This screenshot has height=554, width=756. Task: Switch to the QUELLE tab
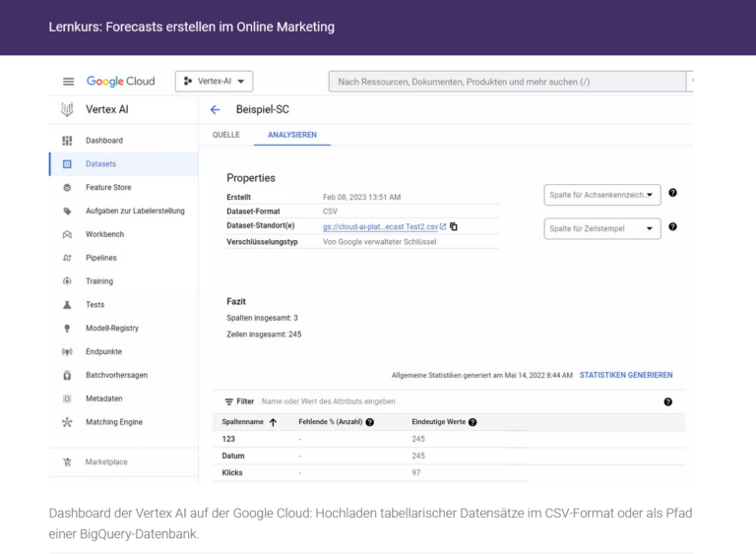click(226, 135)
